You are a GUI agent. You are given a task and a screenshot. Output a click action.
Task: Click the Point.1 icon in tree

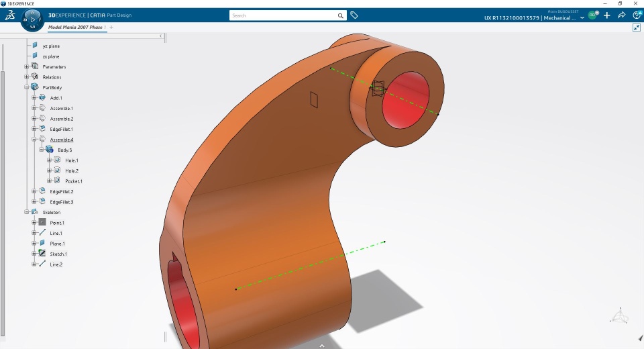pyautogui.click(x=42, y=222)
